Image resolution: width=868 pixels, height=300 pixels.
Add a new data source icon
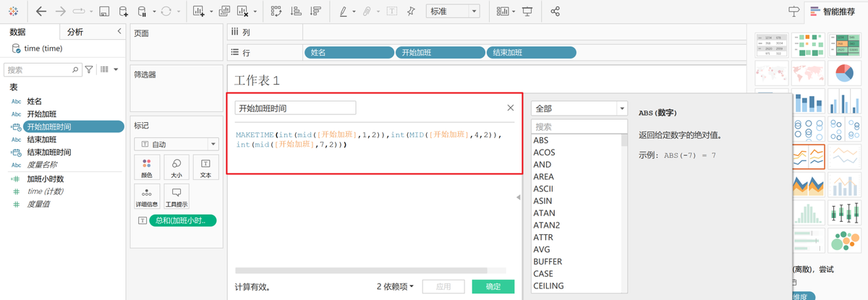[x=123, y=12]
